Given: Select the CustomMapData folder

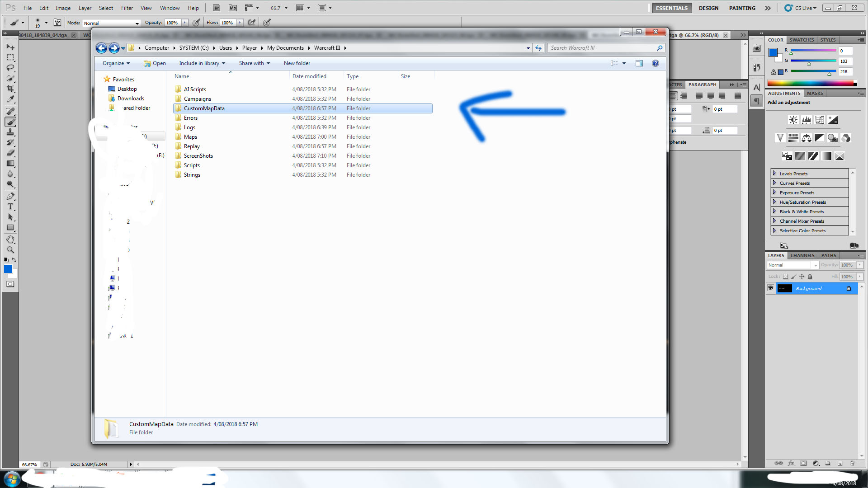Looking at the screenshot, I should click(204, 108).
